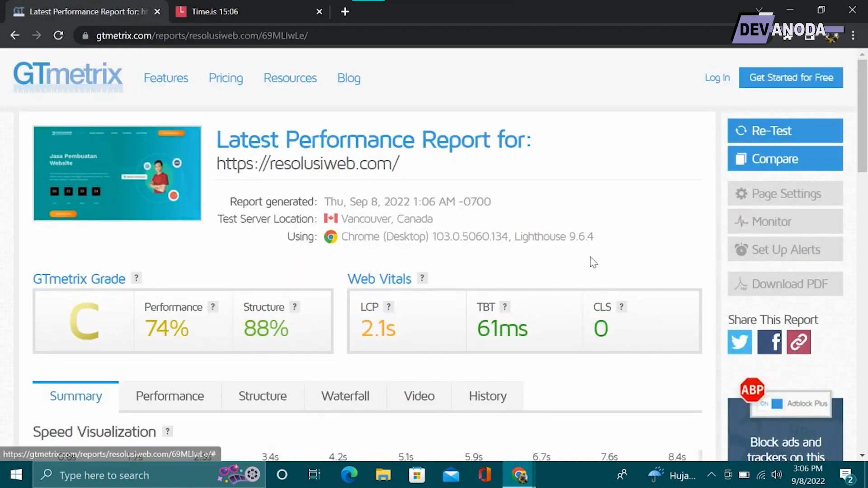Open help icon next to GTmetrix Grade

pyautogui.click(x=136, y=278)
